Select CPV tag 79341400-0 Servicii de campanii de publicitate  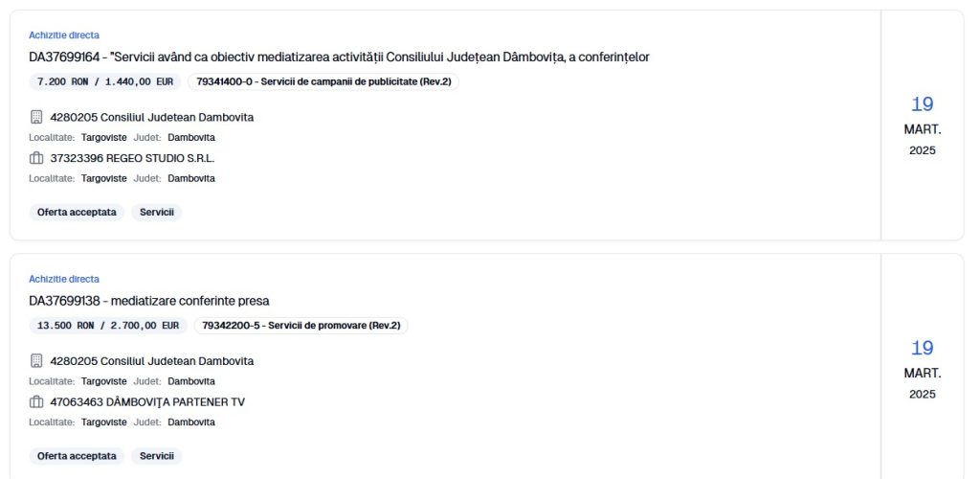[x=323, y=82]
